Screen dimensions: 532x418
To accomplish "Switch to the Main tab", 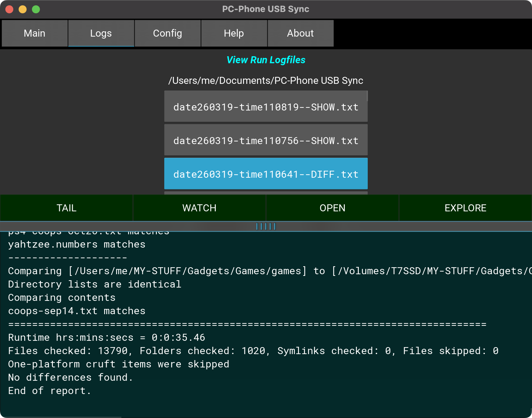I will 35,33.
